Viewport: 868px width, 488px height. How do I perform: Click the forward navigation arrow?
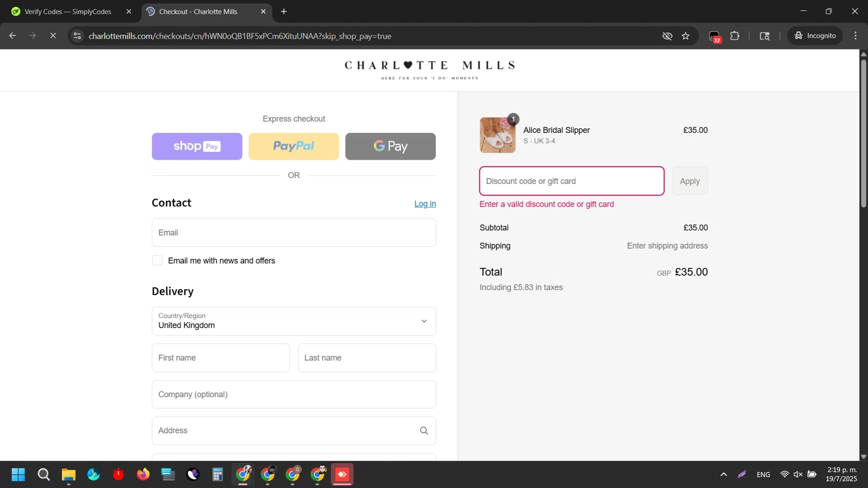32,36
